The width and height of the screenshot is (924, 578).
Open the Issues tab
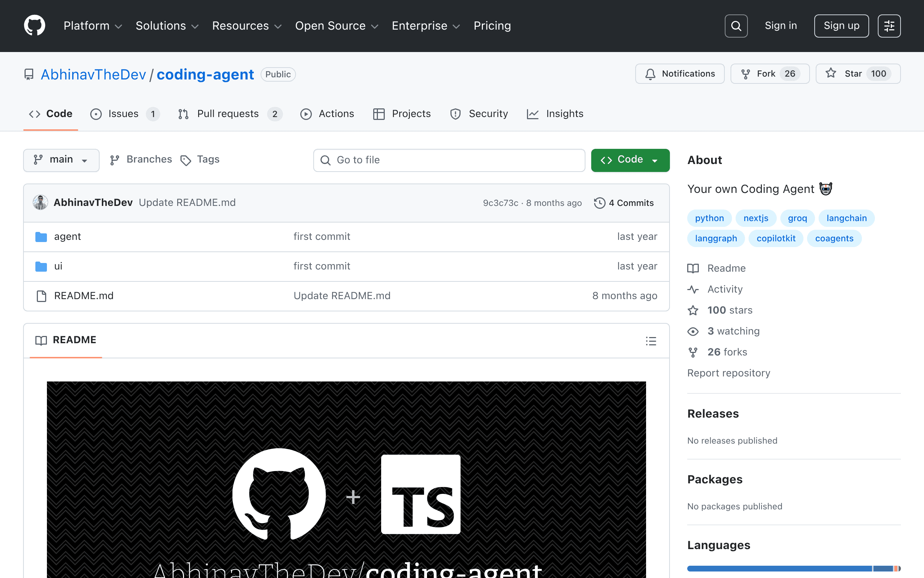[x=125, y=114]
